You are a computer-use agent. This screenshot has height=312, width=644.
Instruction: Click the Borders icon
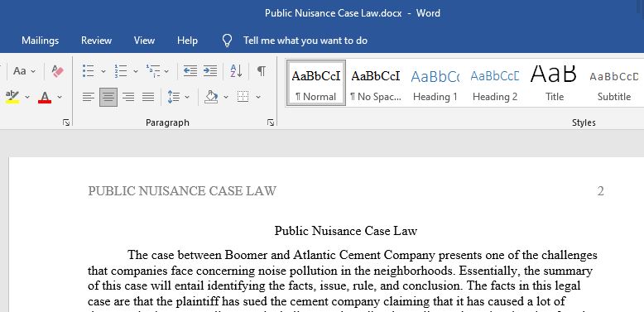pos(243,97)
